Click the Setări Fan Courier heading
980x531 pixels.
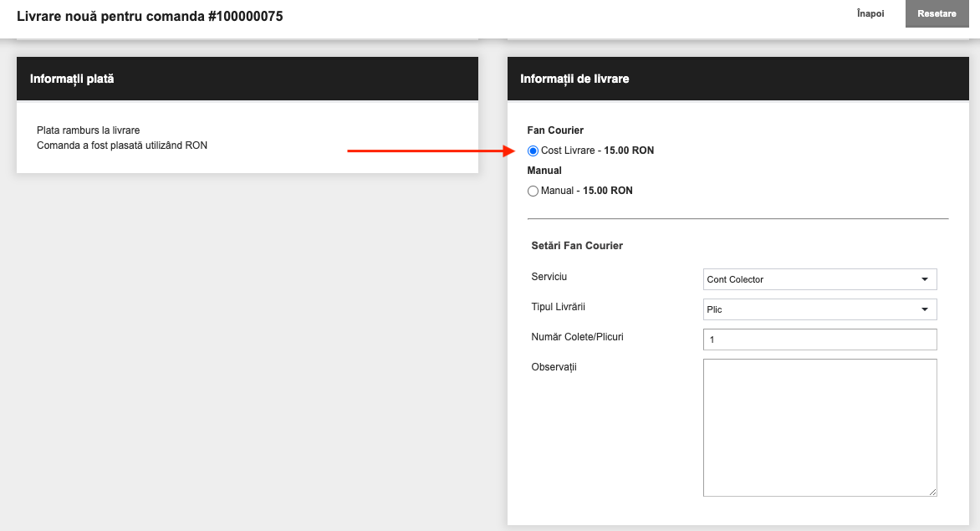(x=577, y=246)
